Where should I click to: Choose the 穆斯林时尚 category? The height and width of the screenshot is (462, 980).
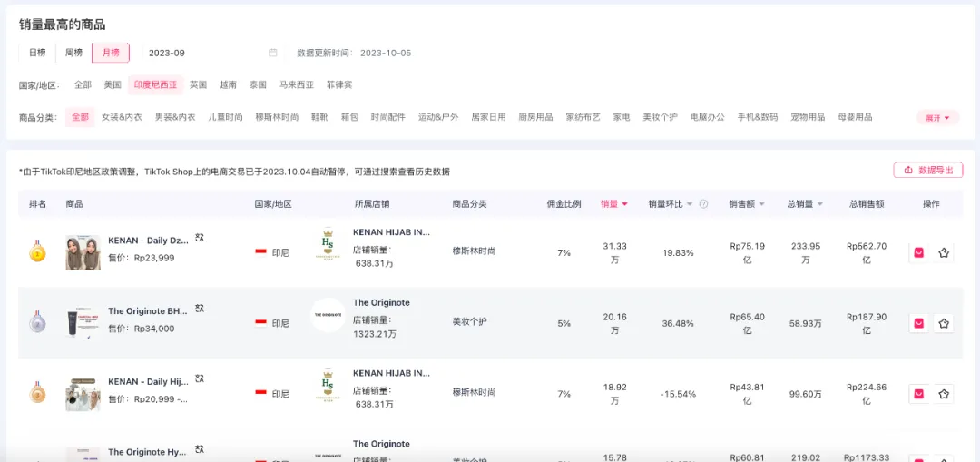277,117
